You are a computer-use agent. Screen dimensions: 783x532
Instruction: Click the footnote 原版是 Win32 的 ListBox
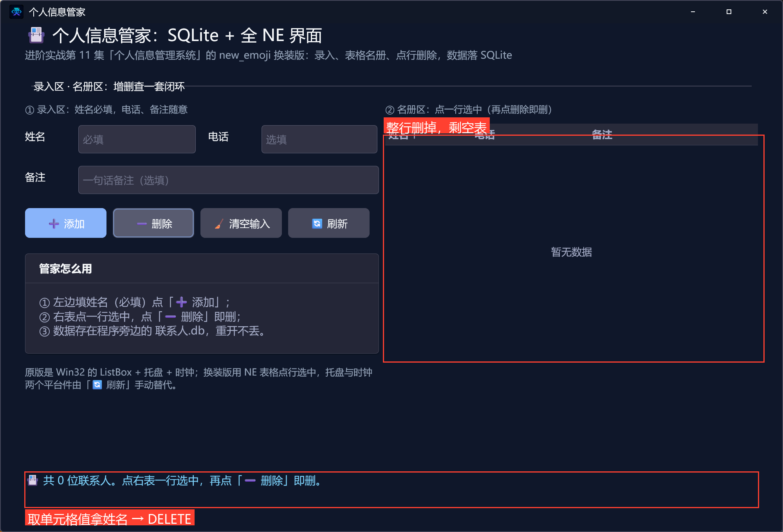click(198, 379)
